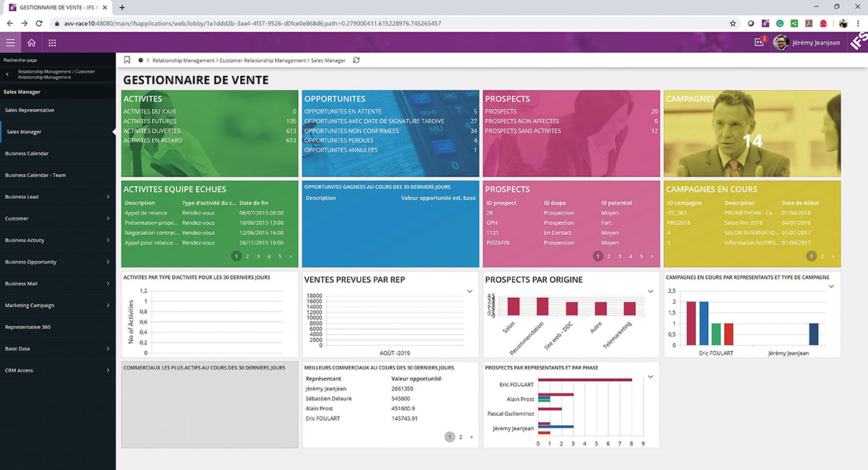Click campaign row ITC_001
Image resolution: width=868 pixels, height=470 pixels.
coord(752,213)
